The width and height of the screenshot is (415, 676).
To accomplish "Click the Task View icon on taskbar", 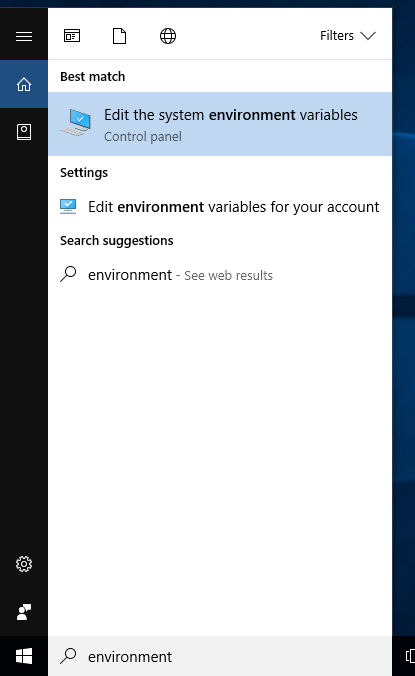I will [409, 656].
